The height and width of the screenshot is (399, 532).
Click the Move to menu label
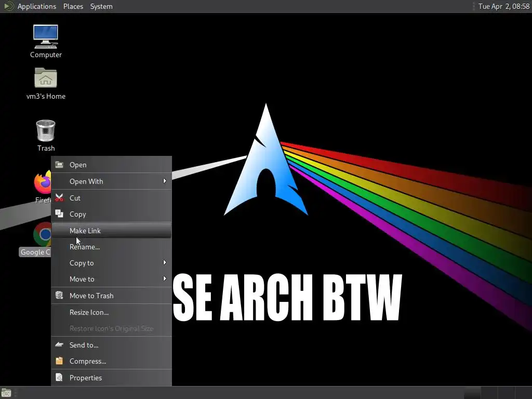pyautogui.click(x=82, y=279)
